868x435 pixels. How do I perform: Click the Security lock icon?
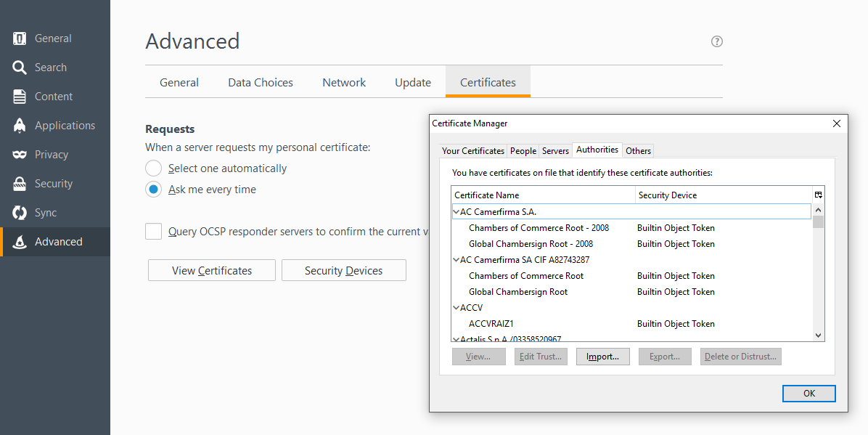[x=20, y=184]
